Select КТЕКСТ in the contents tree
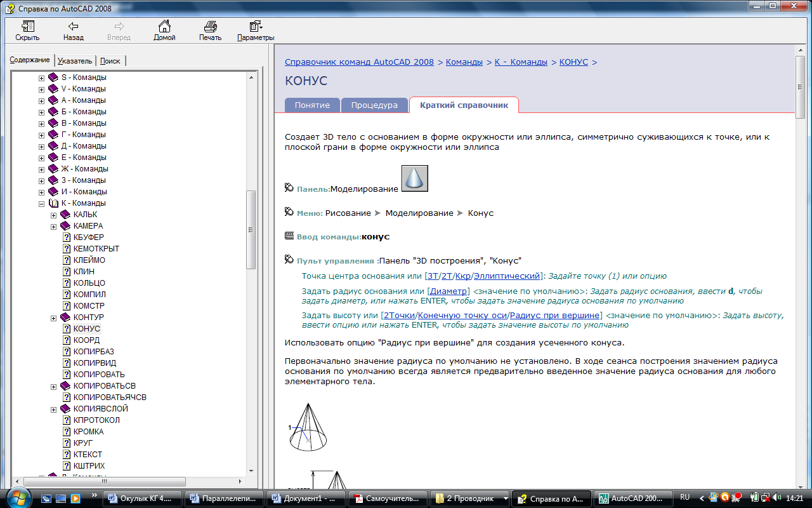This screenshot has height=508, width=812. coord(88,455)
